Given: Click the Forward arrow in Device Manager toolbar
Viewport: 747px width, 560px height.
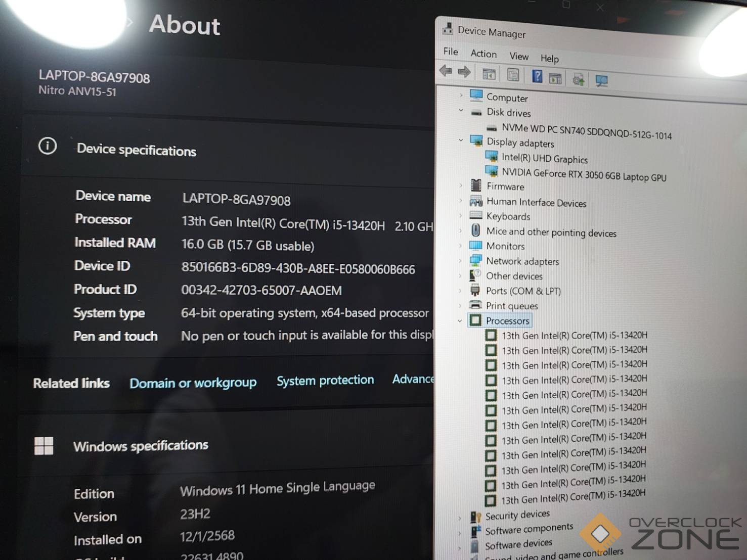Looking at the screenshot, I should (x=464, y=72).
